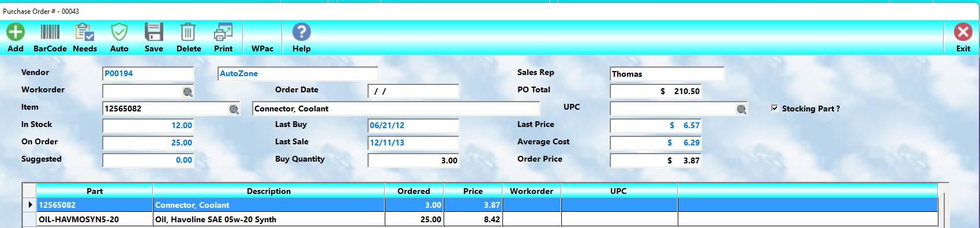This screenshot has height=228, width=980.
Task: Exit the purchase order window
Action: tap(963, 32)
